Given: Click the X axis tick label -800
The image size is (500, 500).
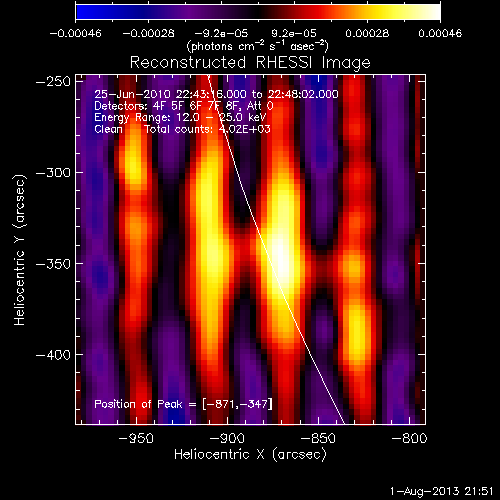Looking at the screenshot, I should coord(409,438).
